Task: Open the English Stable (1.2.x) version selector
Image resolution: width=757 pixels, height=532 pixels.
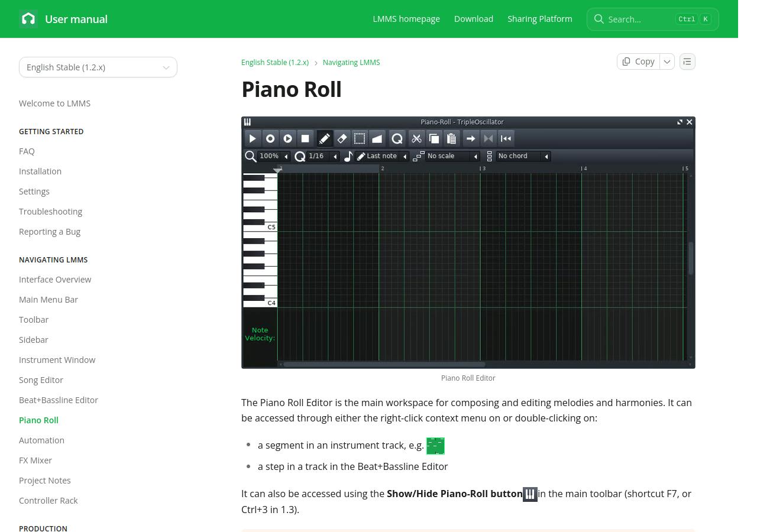Action: [98, 67]
